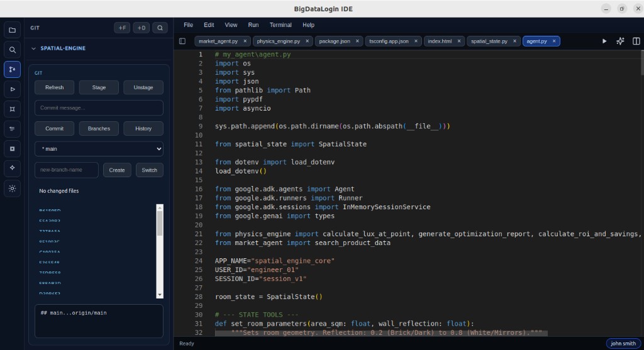The height and width of the screenshot is (350, 644).
Task: Open the search sidebar icon
Action: click(x=13, y=50)
